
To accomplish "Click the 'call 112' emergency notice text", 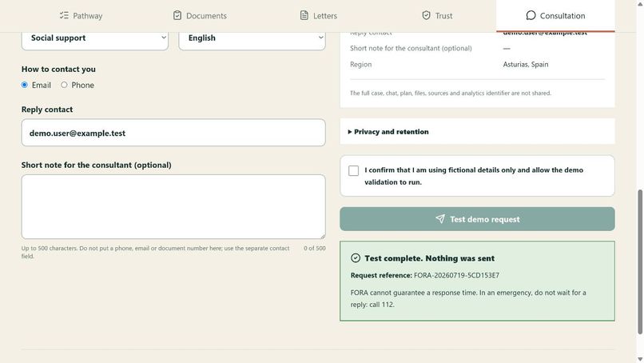I will pyautogui.click(x=468, y=298).
